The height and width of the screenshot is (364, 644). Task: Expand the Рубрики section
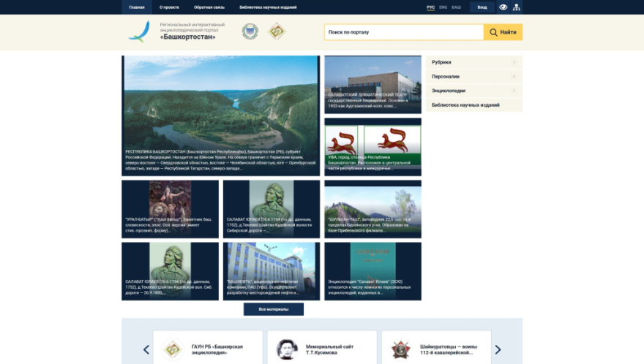click(x=514, y=62)
